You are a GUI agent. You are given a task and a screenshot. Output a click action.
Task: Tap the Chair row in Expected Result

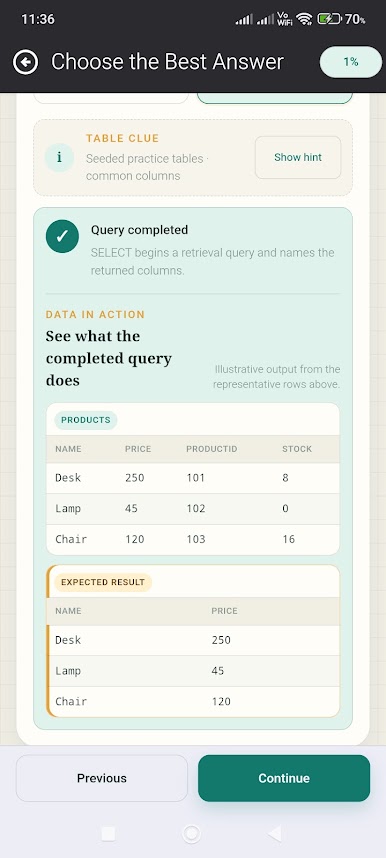tap(193, 702)
